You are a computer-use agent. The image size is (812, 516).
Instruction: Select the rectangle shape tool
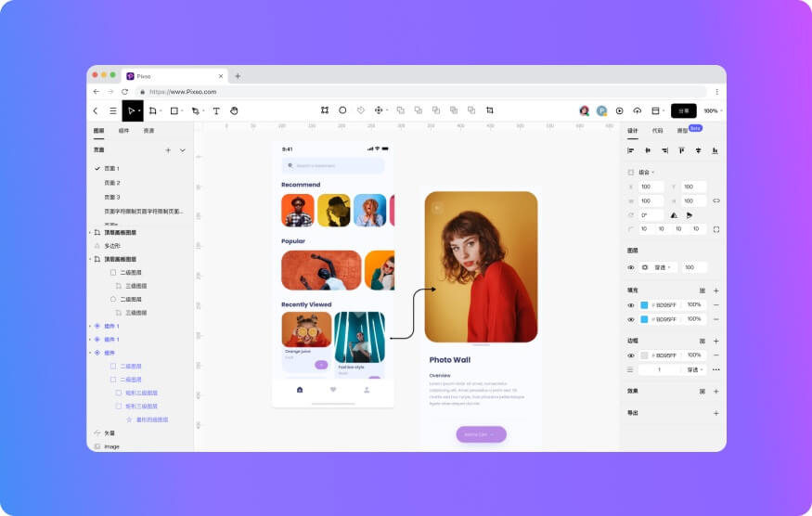(174, 110)
